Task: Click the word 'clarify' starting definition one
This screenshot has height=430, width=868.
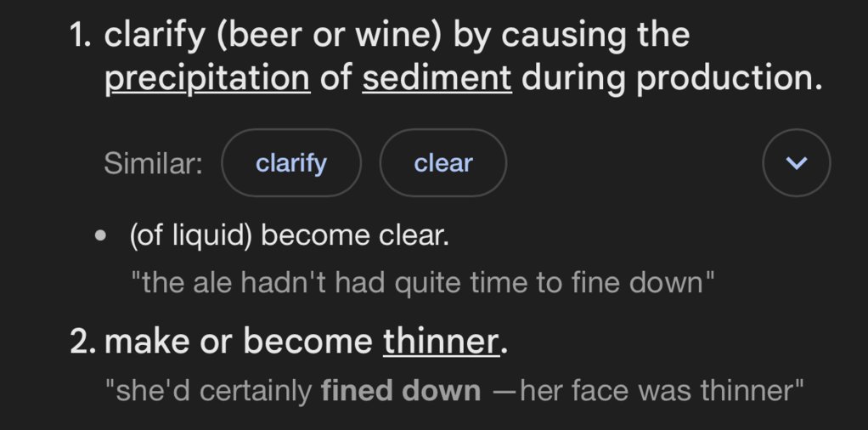Action: [154, 35]
